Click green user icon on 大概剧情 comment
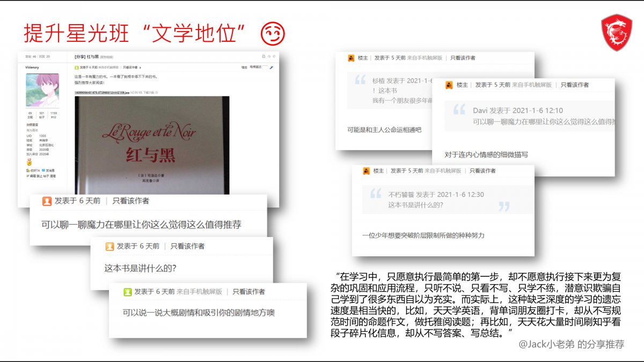Image resolution: width=644 pixels, height=362 pixels. click(x=127, y=292)
